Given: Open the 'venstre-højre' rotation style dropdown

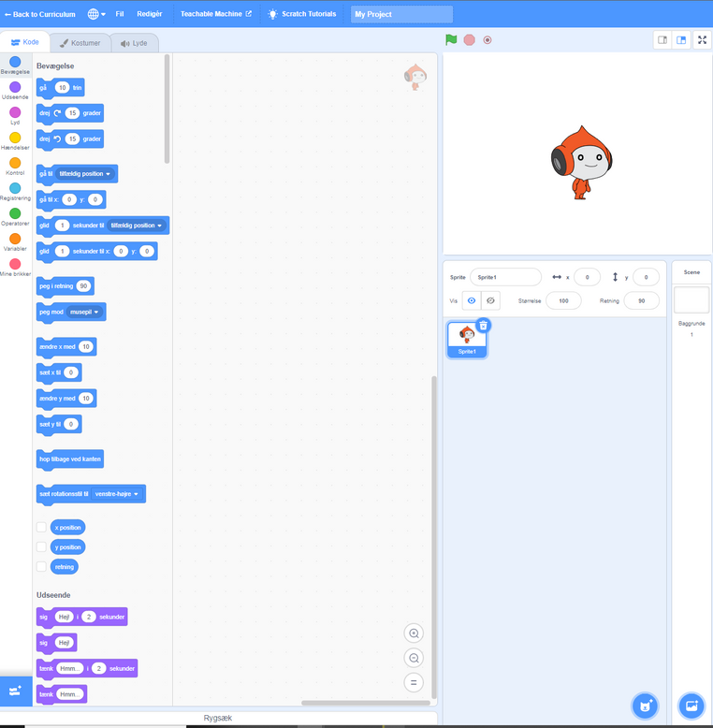Looking at the screenshot, I should [116, 494].
